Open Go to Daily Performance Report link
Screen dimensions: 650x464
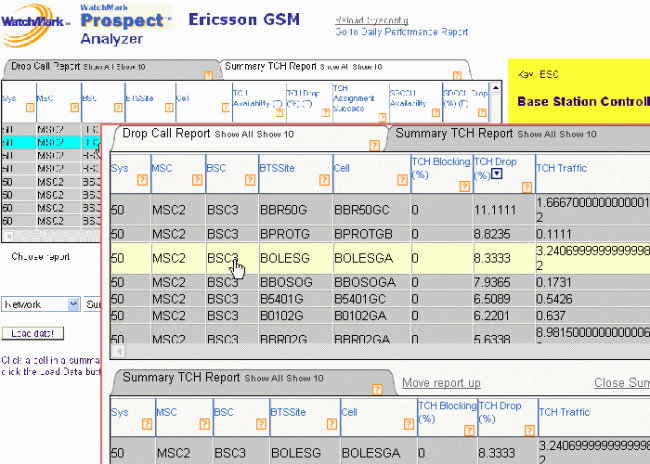click(x=401, y=32)
